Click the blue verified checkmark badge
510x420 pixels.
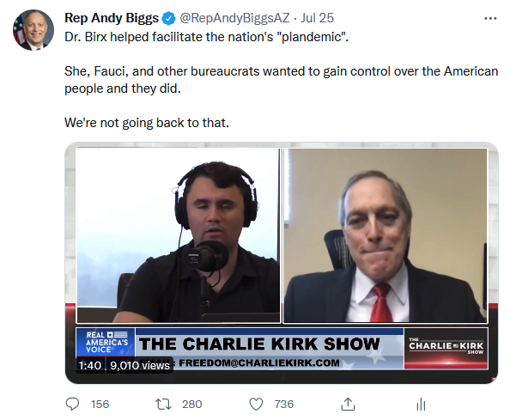[168, 18]
